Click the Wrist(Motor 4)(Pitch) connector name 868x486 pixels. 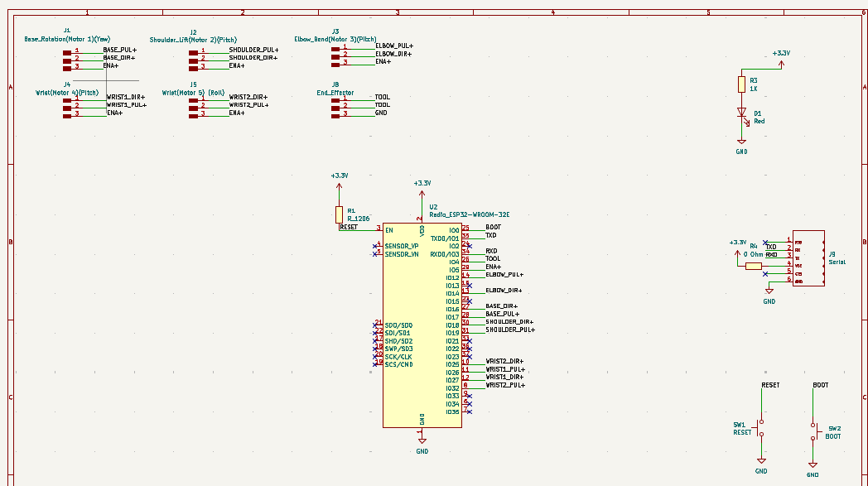pyautogui.click(x=67, y=93)
